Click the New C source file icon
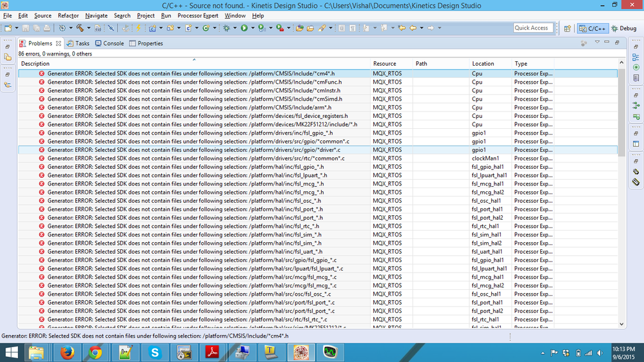Viewport: 644px width, 362px height. (x=188, y=28)
